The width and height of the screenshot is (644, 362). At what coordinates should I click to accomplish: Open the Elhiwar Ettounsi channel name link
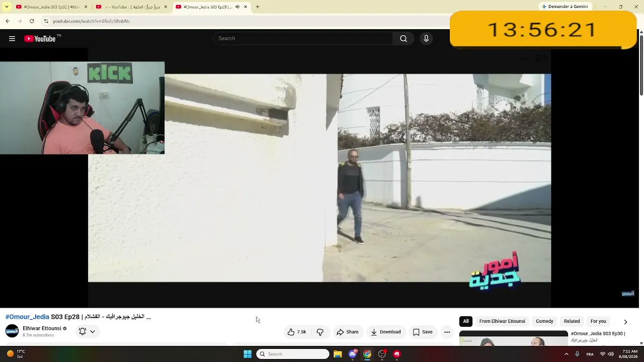[42, 328]
